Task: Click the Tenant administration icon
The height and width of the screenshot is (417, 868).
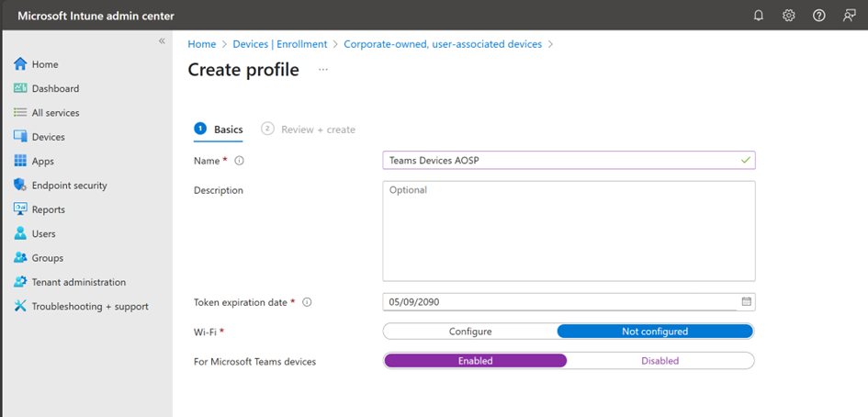Action: pos(20,282)
